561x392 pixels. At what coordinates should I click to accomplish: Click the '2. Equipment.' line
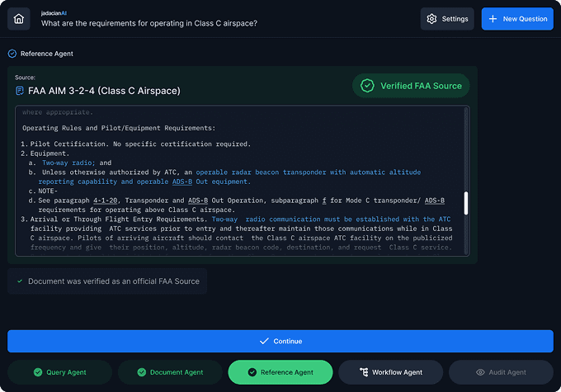45,153
